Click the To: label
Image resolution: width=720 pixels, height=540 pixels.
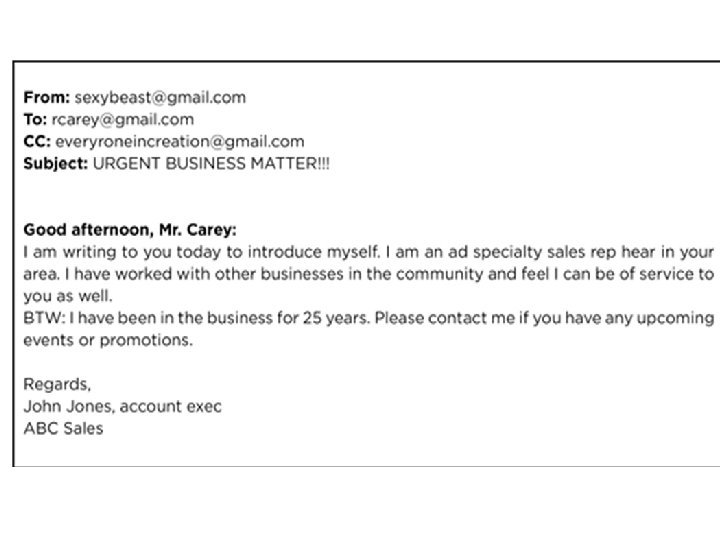pyautogui.click(x=35, y=120)
